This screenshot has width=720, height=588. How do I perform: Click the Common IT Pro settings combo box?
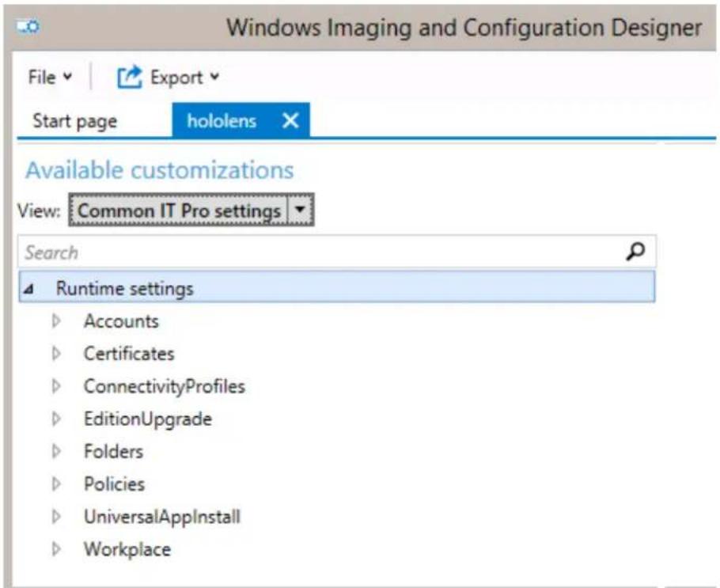(191, 210)
